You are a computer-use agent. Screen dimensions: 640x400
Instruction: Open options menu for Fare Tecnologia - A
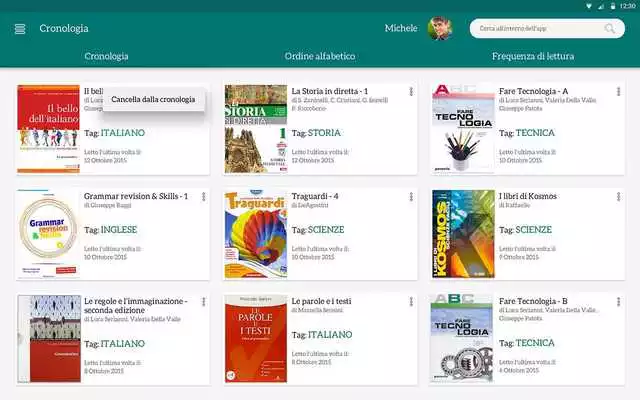[x=617, y=92]
